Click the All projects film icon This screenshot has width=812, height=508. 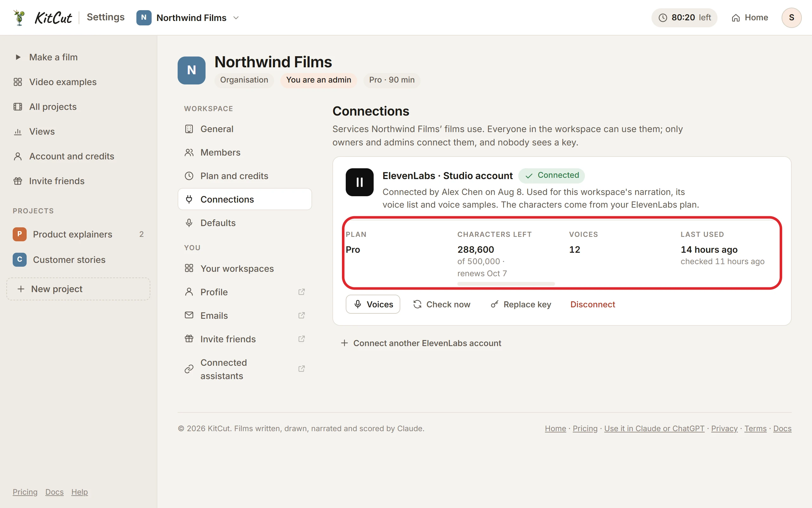click(18, 107)
